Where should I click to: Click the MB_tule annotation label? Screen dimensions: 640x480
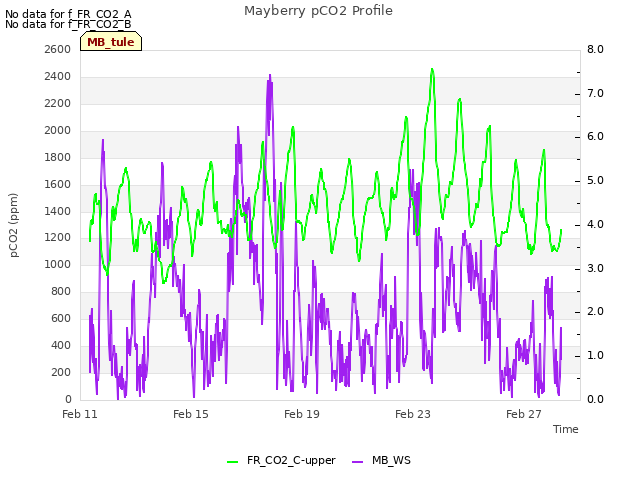[x=111, y=42]
